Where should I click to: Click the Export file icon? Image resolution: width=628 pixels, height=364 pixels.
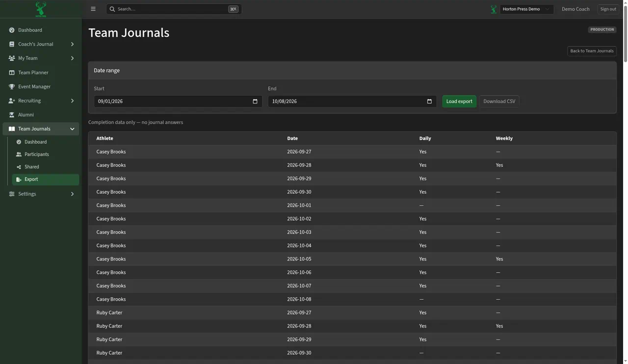coord(19,180)
